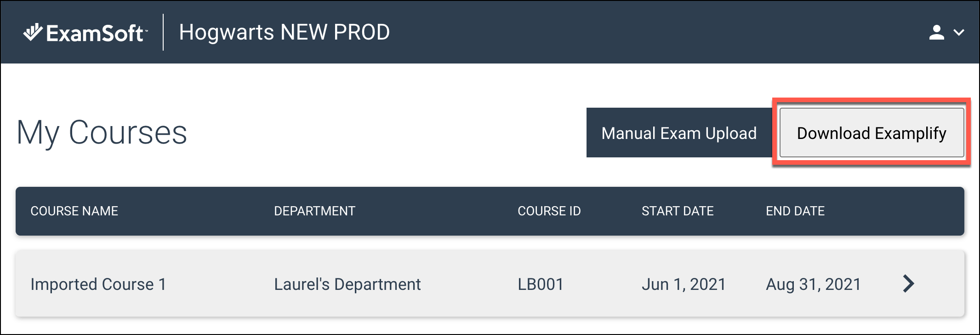Click the Download Examplify button
980x335 pixels.
[x=872, y=133]
